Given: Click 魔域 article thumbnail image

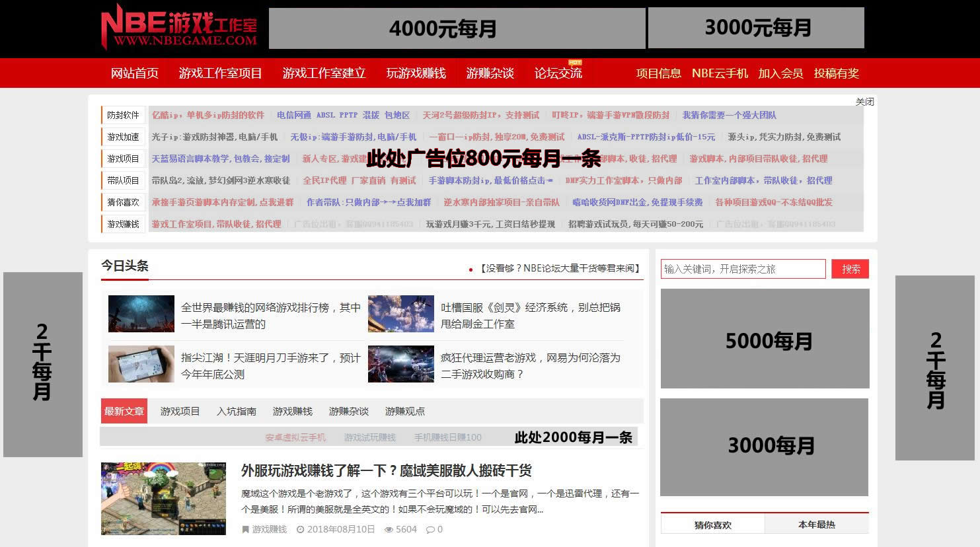Looking at the screenshot, I should click(163, 498).
